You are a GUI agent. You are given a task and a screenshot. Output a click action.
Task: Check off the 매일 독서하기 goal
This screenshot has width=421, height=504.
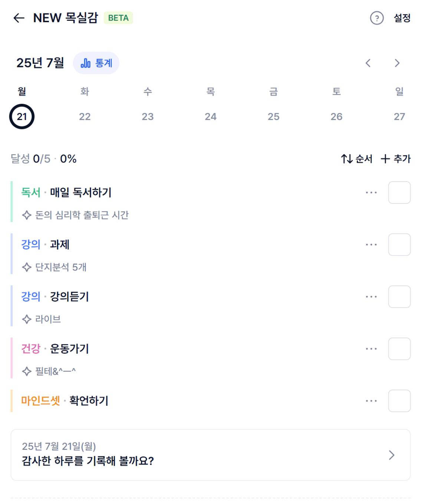click(x=399, y=193)
